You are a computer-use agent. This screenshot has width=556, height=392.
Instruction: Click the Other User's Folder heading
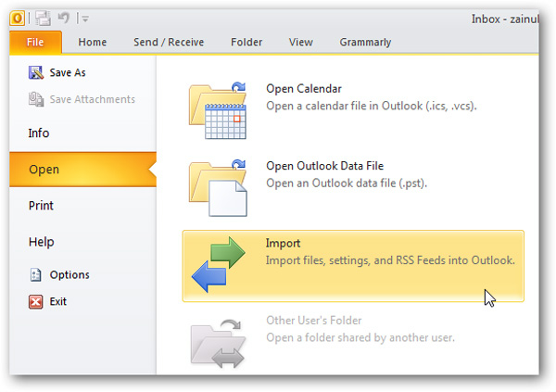point(314,321)
